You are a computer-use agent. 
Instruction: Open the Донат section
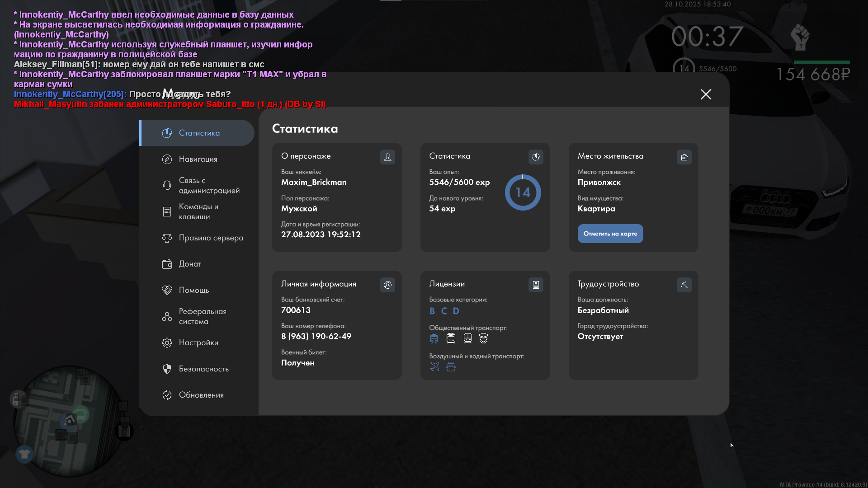[190, 264]
